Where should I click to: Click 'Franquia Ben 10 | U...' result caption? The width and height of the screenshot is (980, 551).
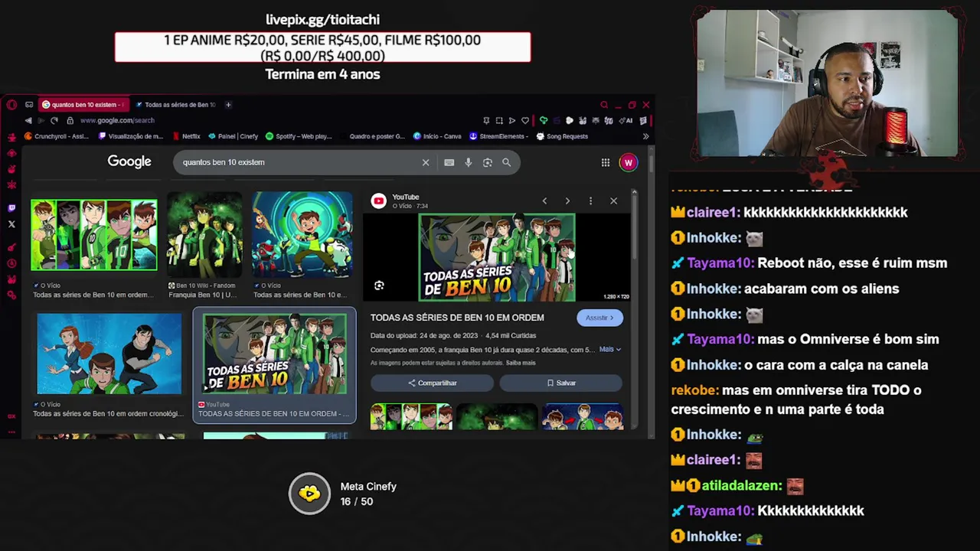[x=202, y=295]
